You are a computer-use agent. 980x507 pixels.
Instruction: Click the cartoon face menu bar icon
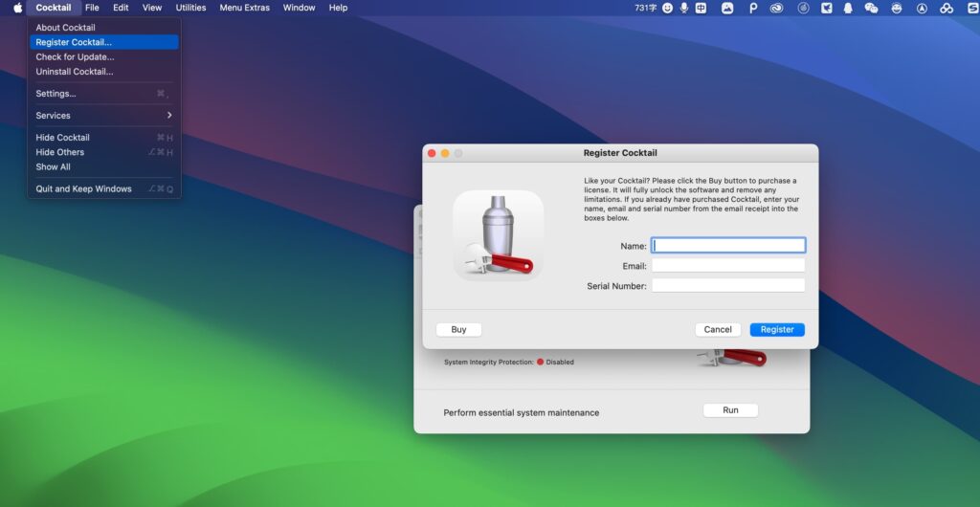[897, 8]
